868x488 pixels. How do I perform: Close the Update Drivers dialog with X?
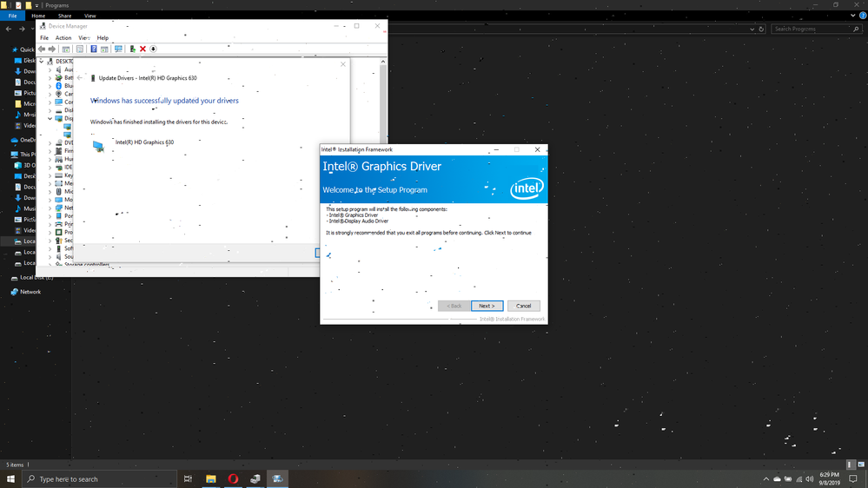(x=343, y=64)
